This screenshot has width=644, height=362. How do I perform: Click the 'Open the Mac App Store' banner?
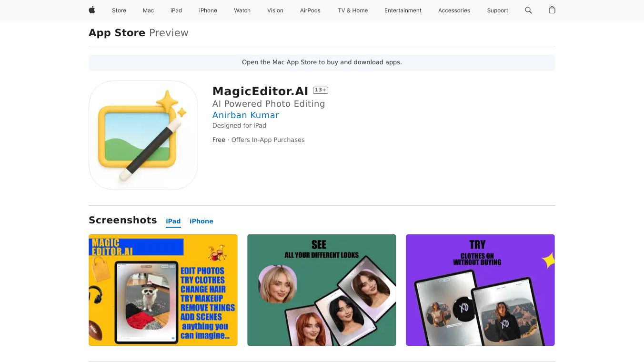tap(322, 63)
